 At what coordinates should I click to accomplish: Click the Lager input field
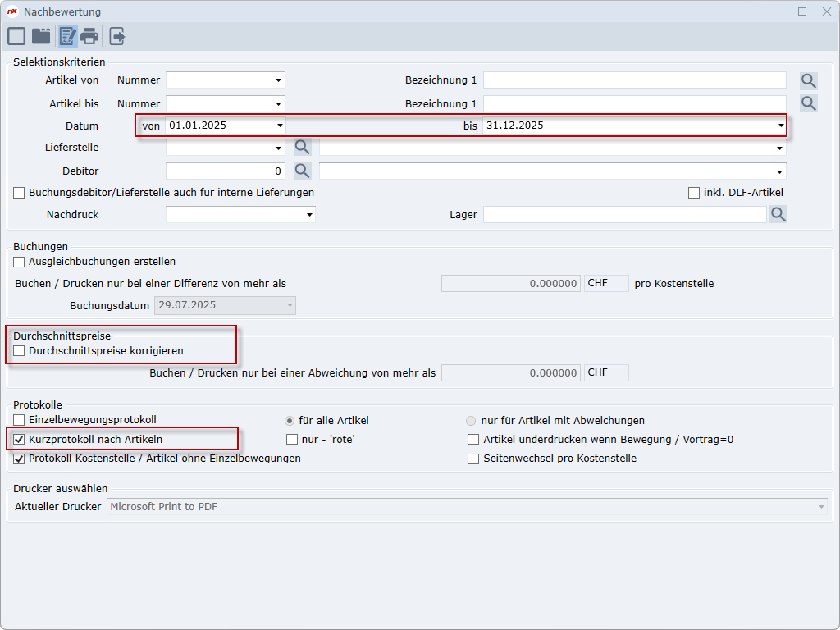(x=625, y=215)
